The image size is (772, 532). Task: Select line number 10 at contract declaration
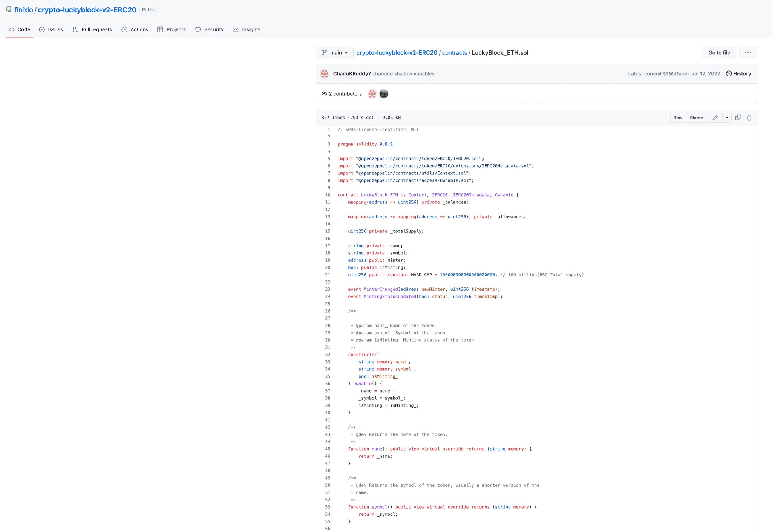pos(328,195)
